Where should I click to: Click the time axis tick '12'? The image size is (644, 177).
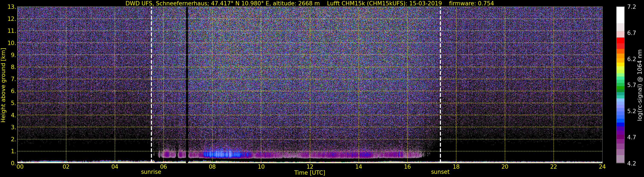pos(310,167)
